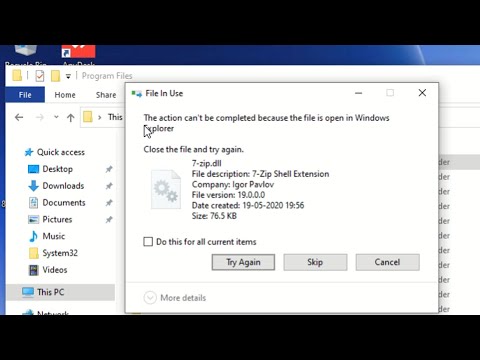Image resolution: width=480 pixels, height=360 pixels.
Task: Open Recycle Bin on the desktop
Action: [26, 55]
